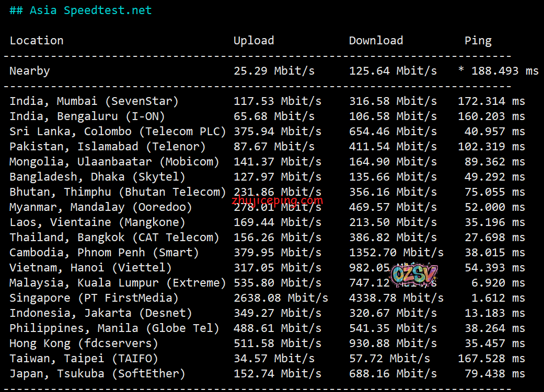The width and height of the screenshot is (544, 392).
Task: Select the Pakistan, Islamabad (Telenor) row
Action: (108, 147)
